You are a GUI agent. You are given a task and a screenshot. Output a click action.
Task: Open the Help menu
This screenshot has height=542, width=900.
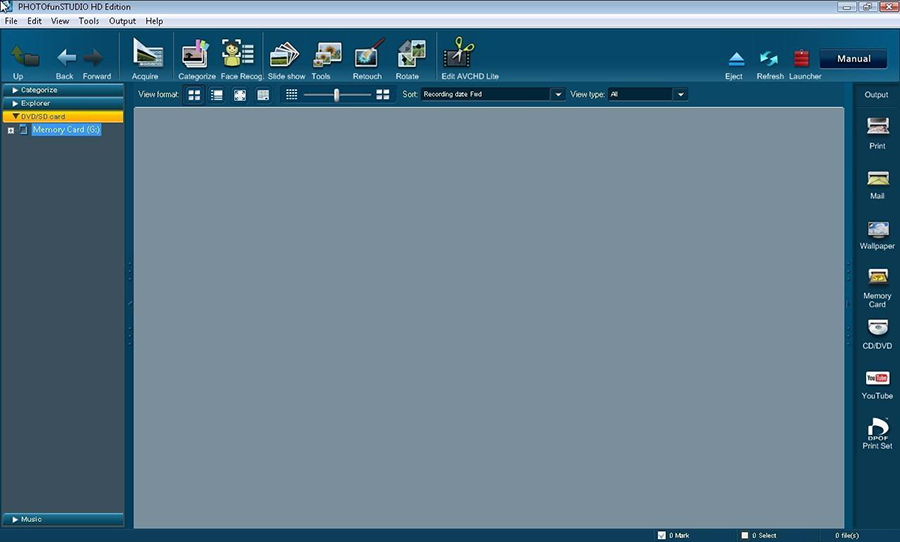tap(154, 21)
